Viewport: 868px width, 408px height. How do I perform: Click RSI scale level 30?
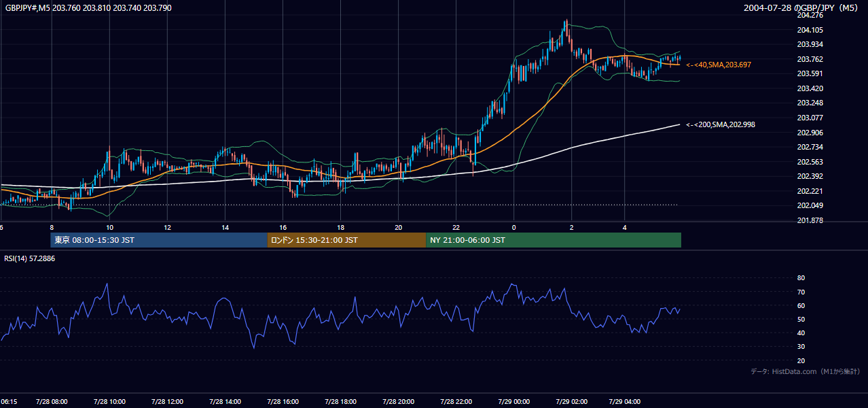[x=801, y=347]
